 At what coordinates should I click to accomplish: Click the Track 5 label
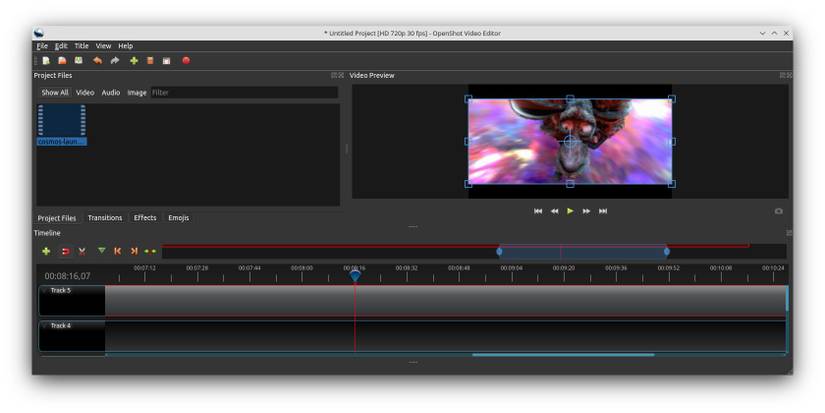tap(61, 290)
